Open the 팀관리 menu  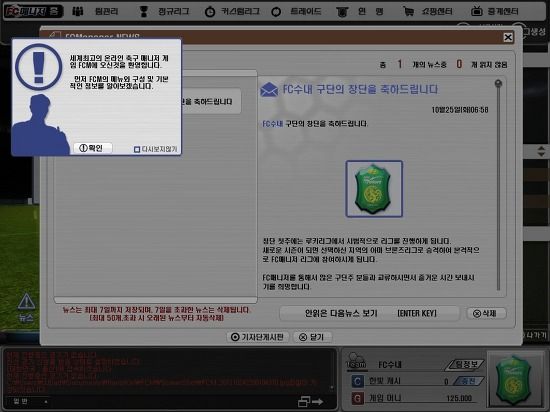pos(107,12)
